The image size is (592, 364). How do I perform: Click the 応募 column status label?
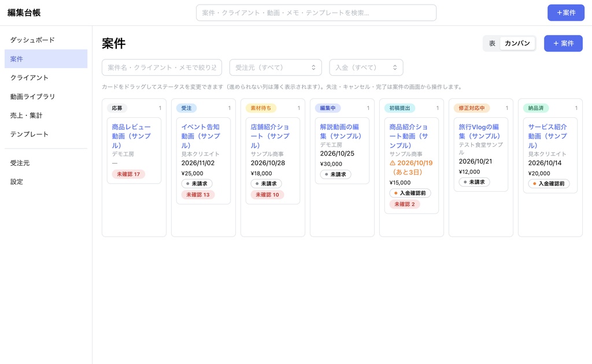click(x=117, y=108)
